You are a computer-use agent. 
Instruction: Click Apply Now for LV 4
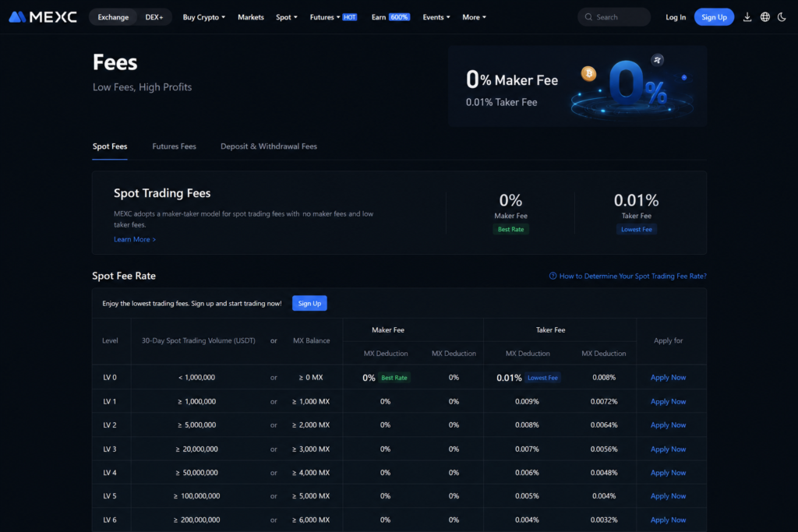pyautogui.click(x=668, y=473)
